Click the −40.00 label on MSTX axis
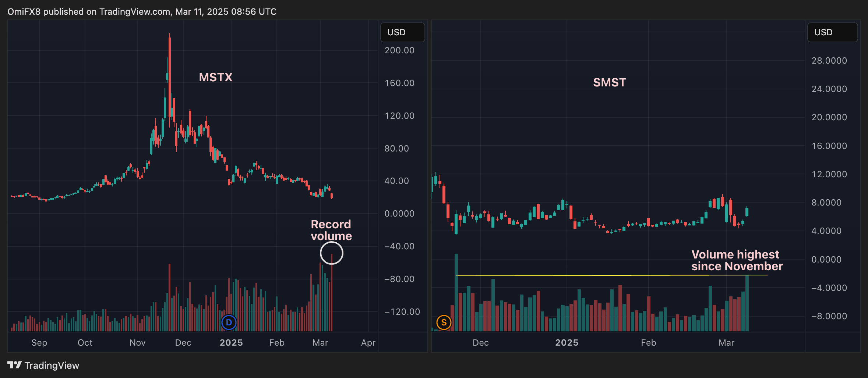Viewport: 868px width, 378px height. pos(399,246)
